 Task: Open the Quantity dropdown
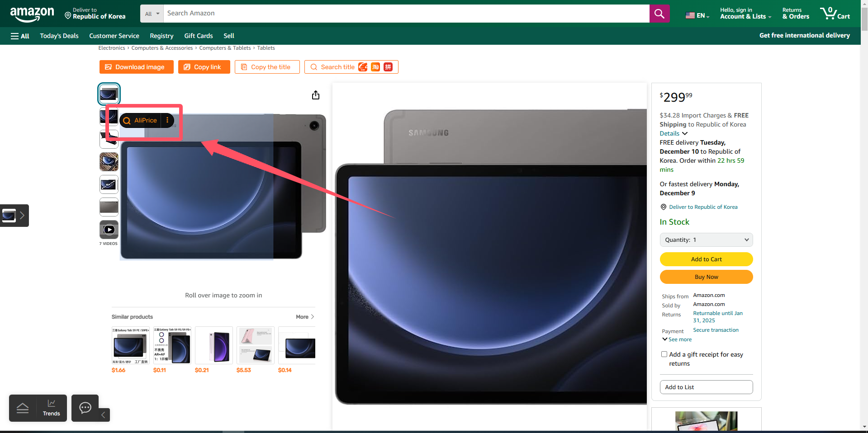(706, 240)
